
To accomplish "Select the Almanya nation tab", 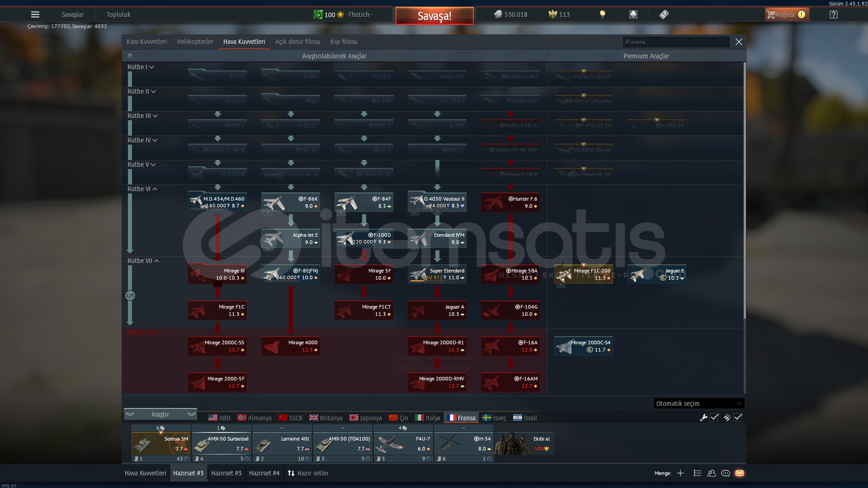I will pyautogui.click(x=255, y=418).
